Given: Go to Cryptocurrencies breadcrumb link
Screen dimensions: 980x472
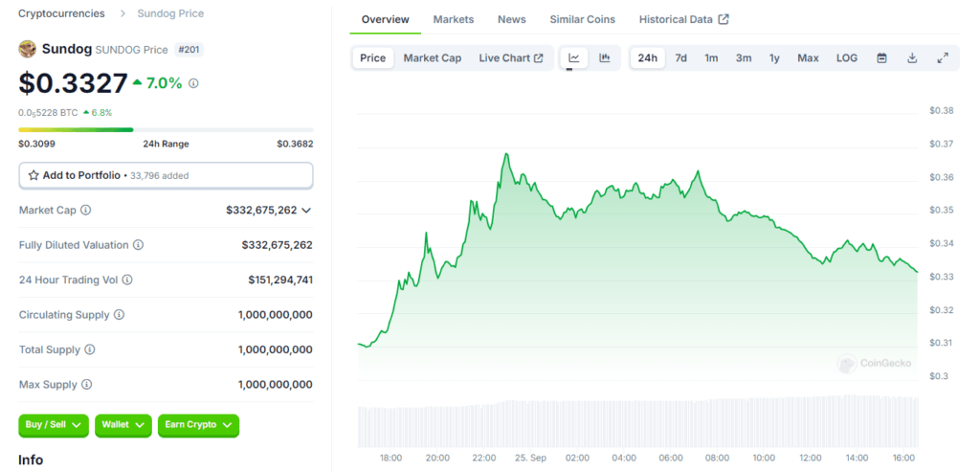Looking at the screenshot, I should pyautogui.click(x=61, y=13).
